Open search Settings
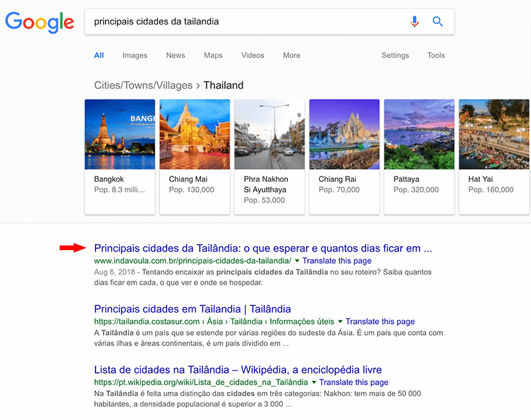The width and height of the screenshot is (531, 420). (x=395, y=55)
